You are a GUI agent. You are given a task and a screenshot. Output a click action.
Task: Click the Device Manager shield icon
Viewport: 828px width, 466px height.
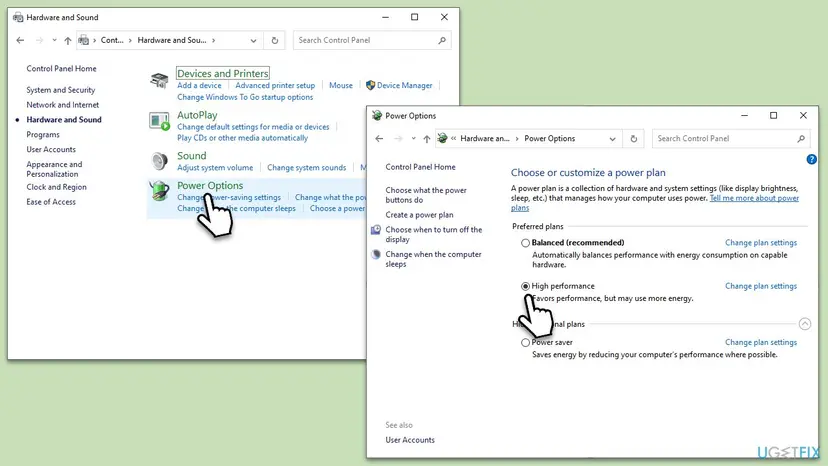[370, 85]
